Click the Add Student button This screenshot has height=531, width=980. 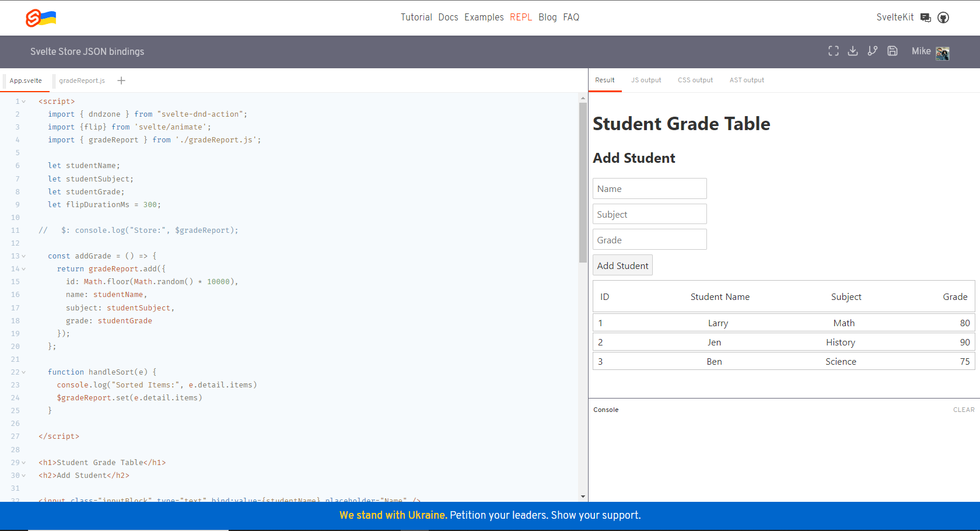point(622,265)
